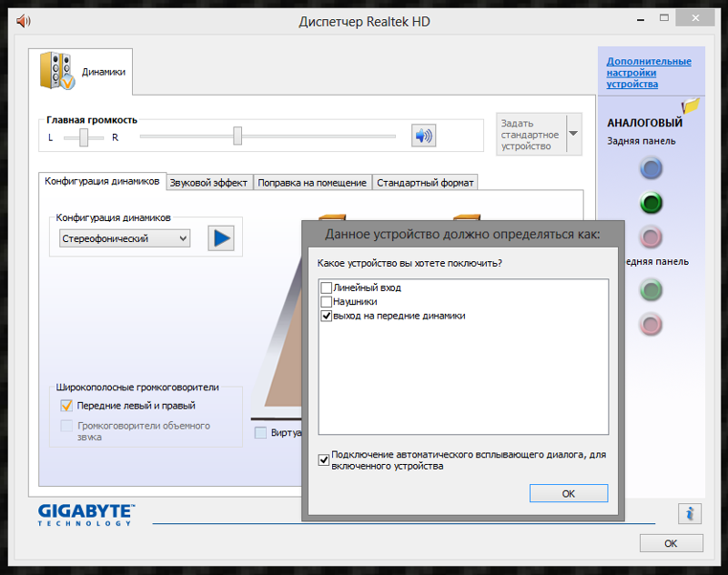728x575 pixels.
Task: Check the Линейный вход option
Action: (x=327, y=287)
